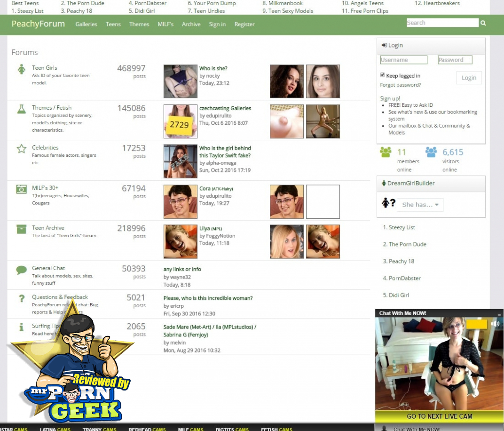Click the Search text box
The width and height of the screenshot is (504, 431).
(442, 23)
